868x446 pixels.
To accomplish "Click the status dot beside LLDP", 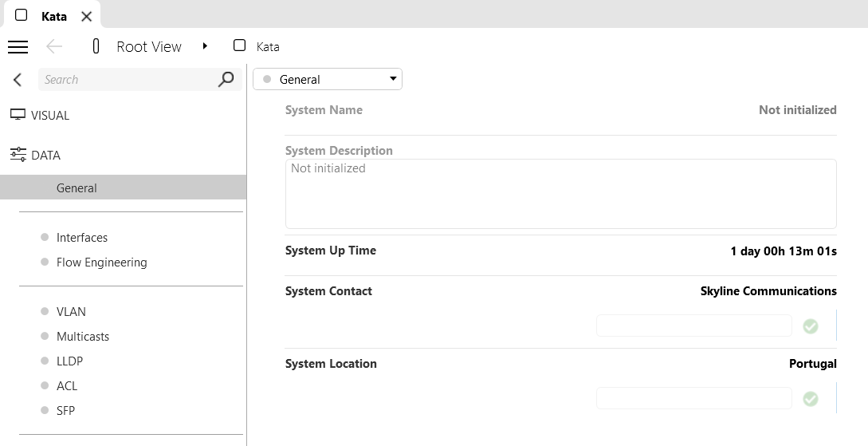I will 45,361.
